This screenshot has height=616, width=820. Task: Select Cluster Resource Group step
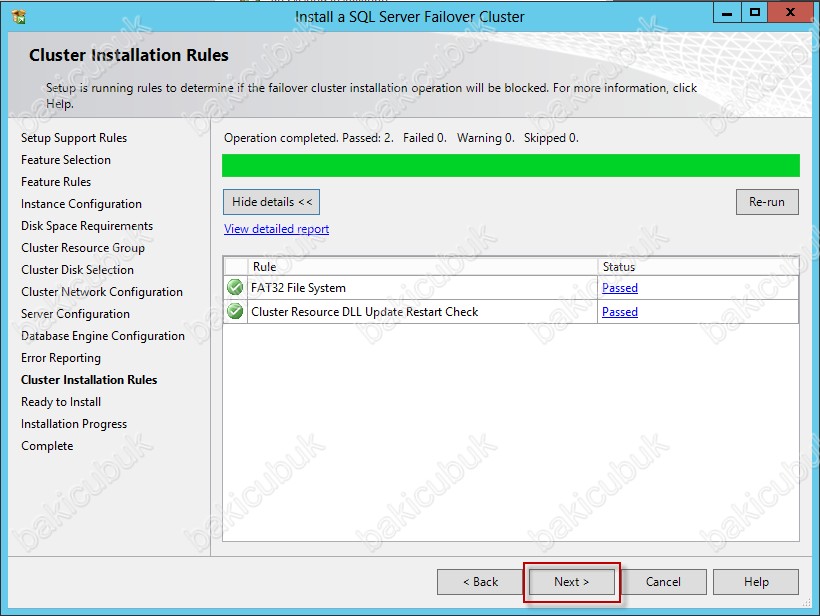tap(83, 247)
